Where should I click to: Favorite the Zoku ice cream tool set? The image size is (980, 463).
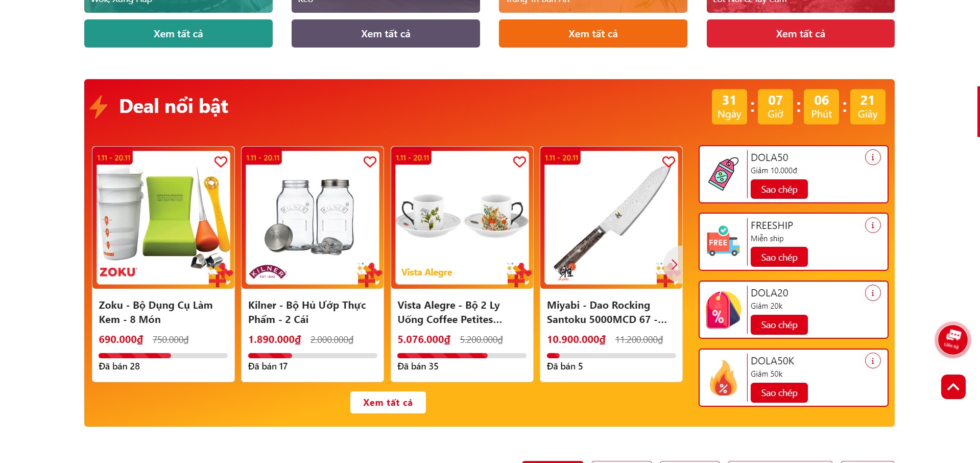point(221,161)
